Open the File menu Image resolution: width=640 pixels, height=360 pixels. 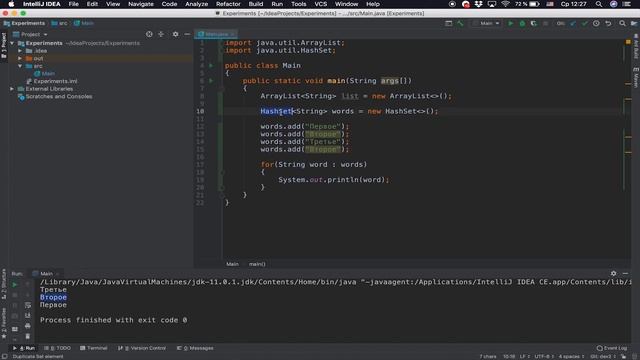pyautogui.click(x=73, y=4)
